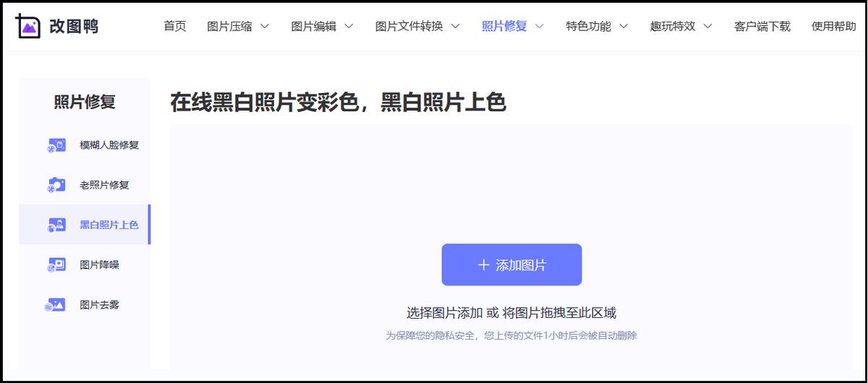Screen dimensions: 868x383
Task: Click the 老照片修复 camera icon
Action: [56, 185]
